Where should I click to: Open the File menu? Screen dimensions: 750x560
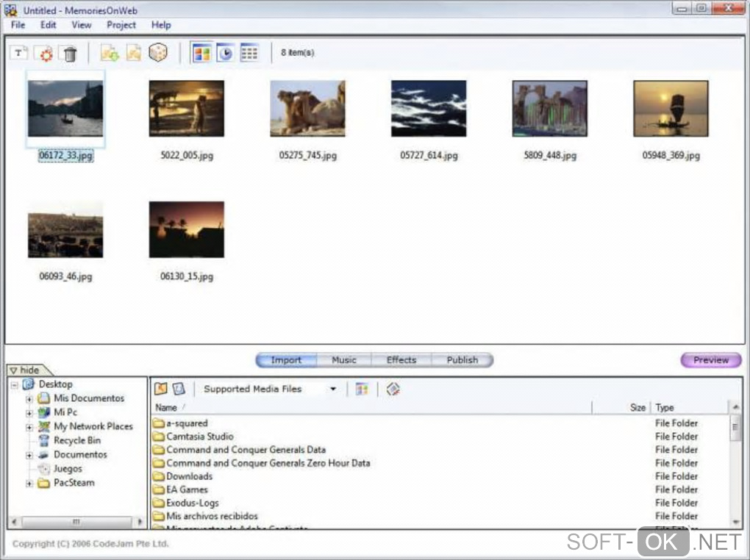18,25
